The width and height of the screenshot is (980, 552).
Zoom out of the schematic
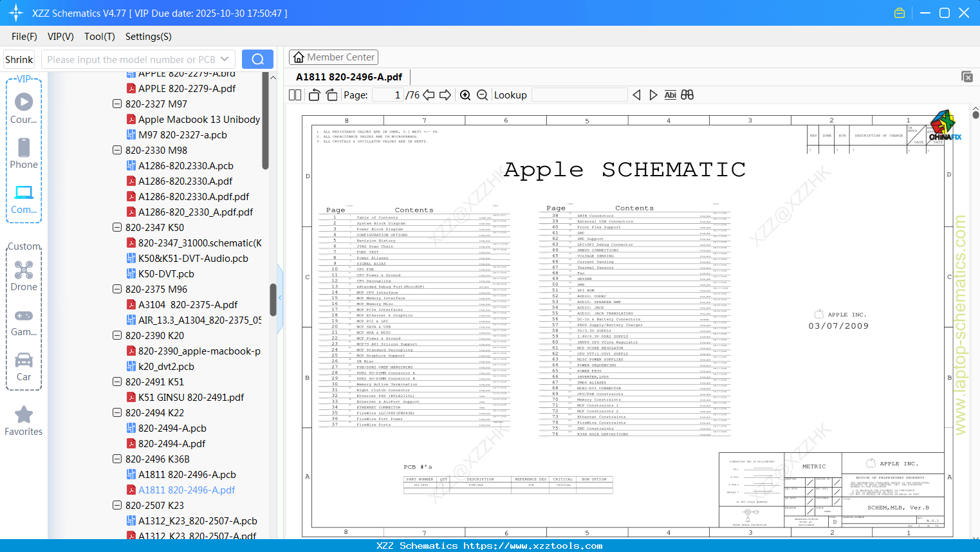[483, 95]
